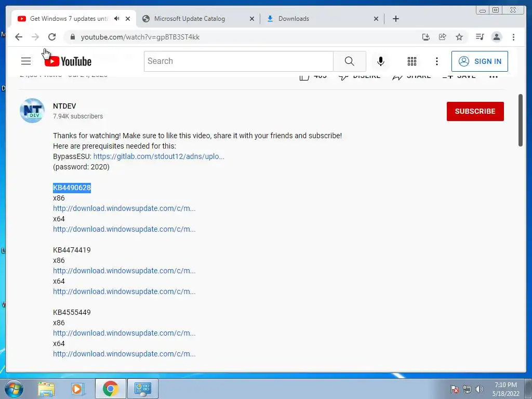Click the highlighted KB4490628 text
Image resolution: width=532 pixels, height=399 pixels.
pyautogui.click(x=72, y=188)
